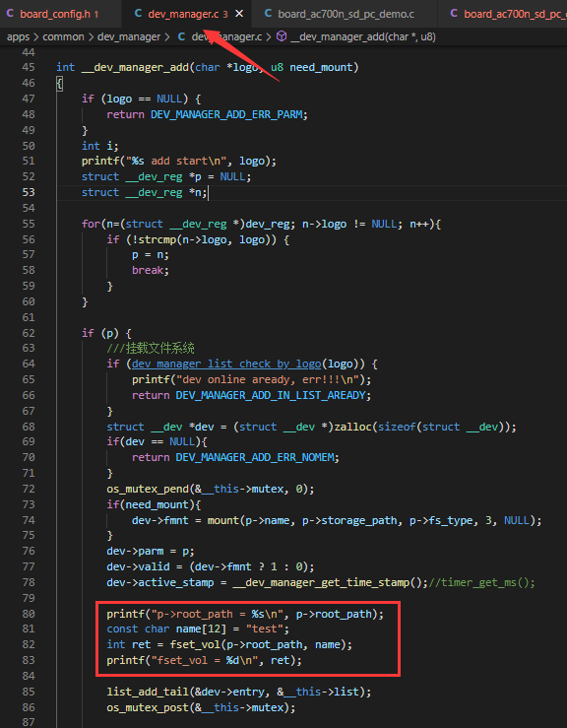Switch to board_ac700n_sd_pc_demo.c tab
This screenshot has height=728, width=567.
click(x=346, y=14)
